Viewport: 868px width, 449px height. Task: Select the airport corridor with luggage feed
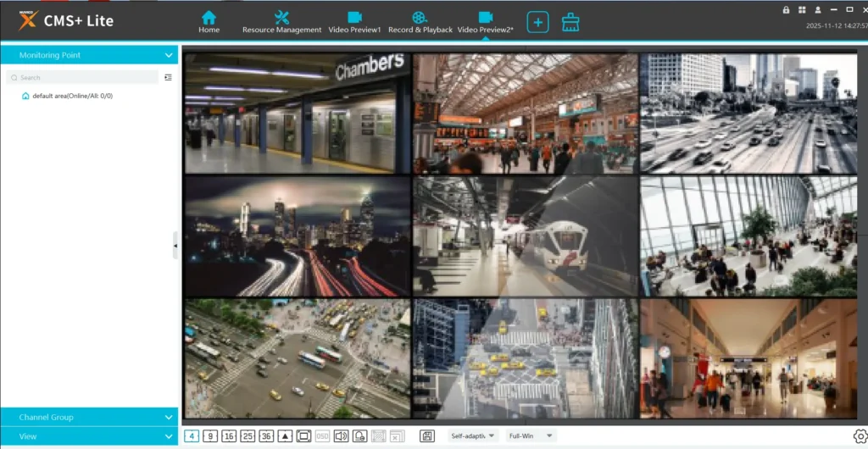(748, 359)
